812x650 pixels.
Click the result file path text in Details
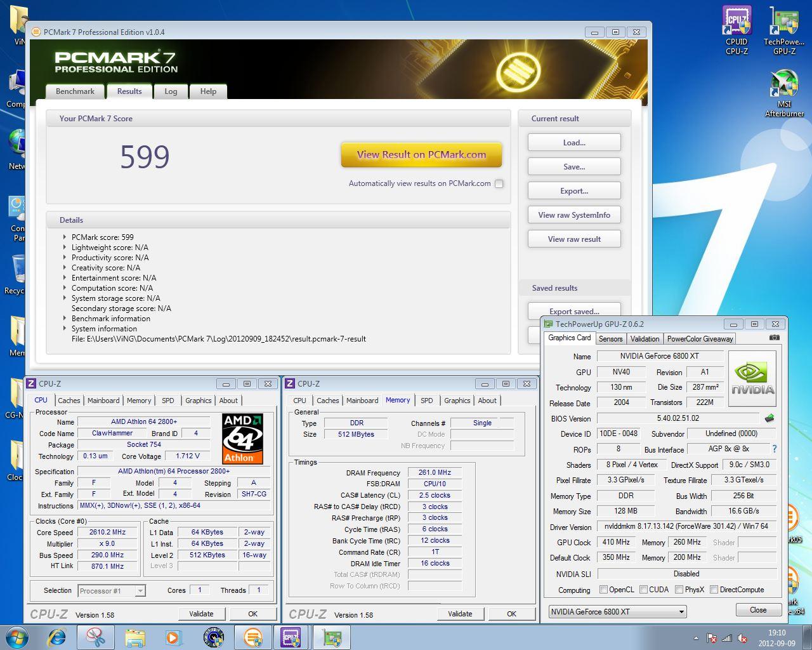219,339
